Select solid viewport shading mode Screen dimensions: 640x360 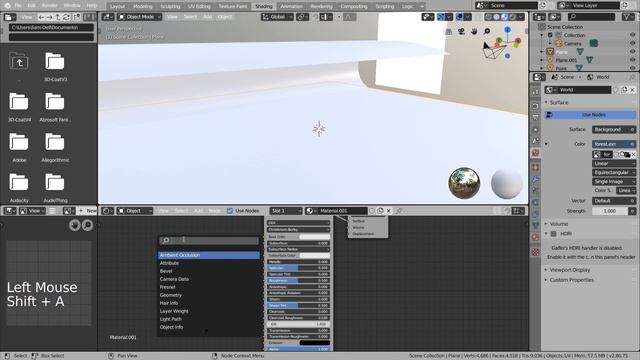point(496,17)
